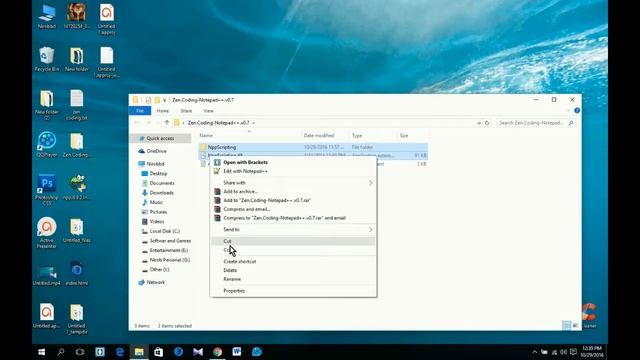
Task: Open Entertainment (E:) drive in navigation pane
Action: (x=169, y=251)
